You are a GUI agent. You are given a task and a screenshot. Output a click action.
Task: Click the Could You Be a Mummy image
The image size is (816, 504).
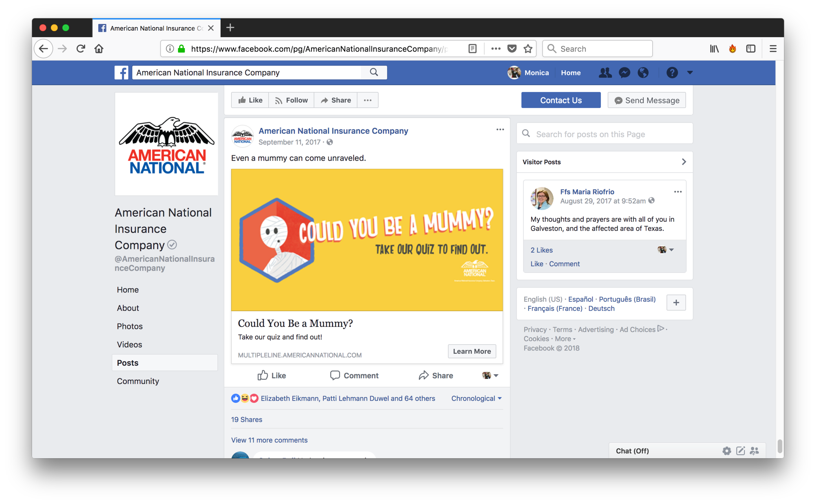[367, 240]
